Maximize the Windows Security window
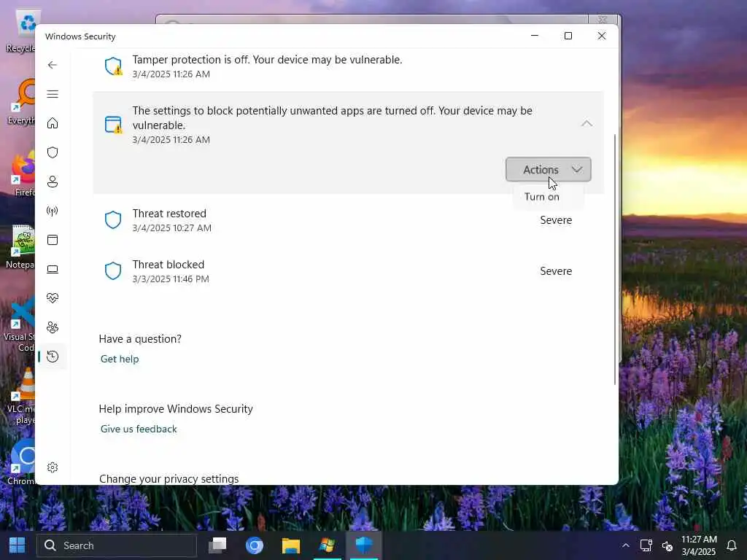Screen dimensions: 747x560 coord(568,36)
